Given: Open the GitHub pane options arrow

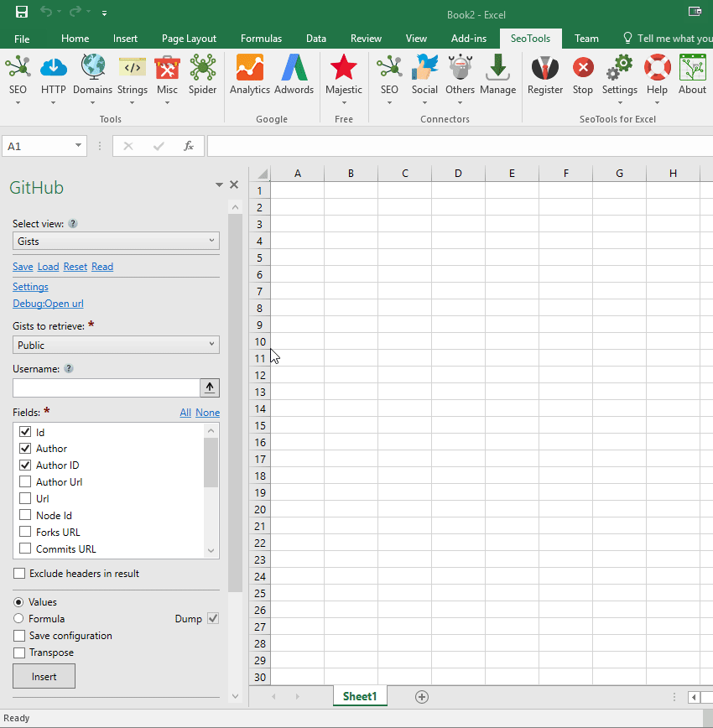Looking at the screenshot, I should [x=219, y=185].
